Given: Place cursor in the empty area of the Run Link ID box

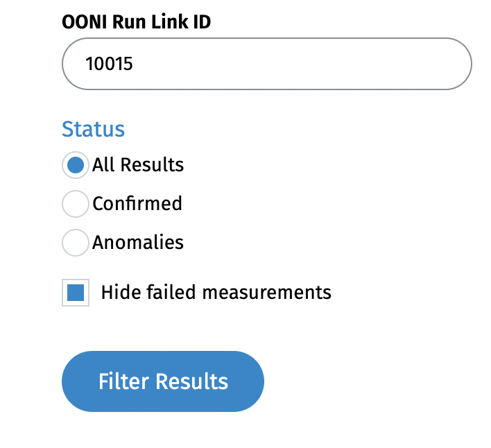Looking at the screenshot, I should pos(312,64).
